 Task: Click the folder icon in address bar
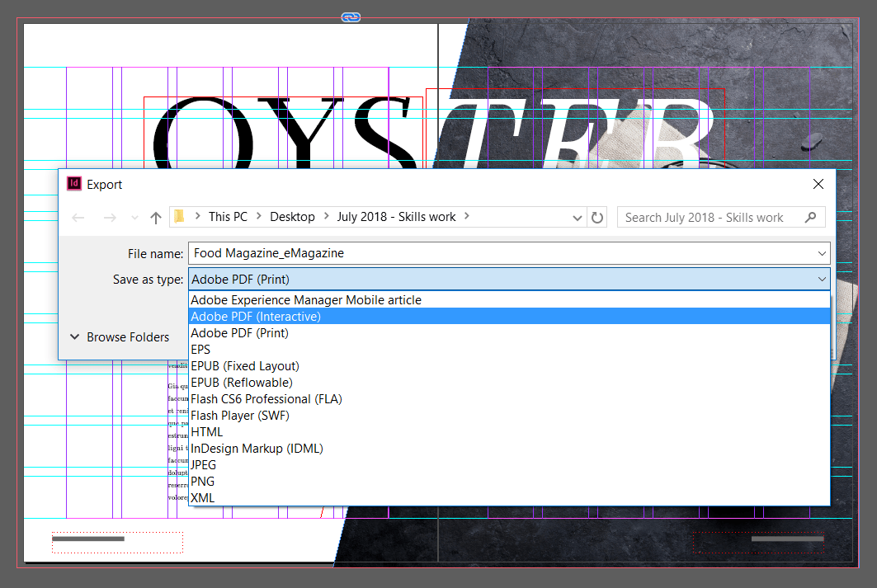coord(179,216)
